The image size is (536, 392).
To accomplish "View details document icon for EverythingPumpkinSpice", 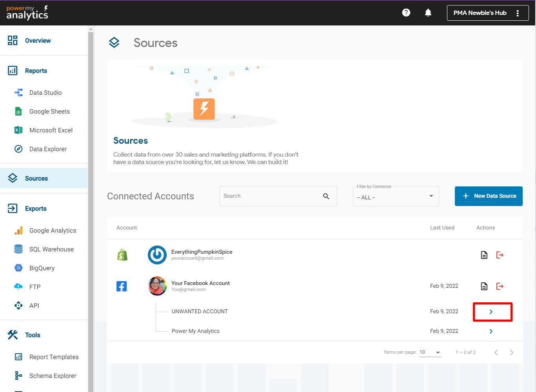I will (484, 255).
